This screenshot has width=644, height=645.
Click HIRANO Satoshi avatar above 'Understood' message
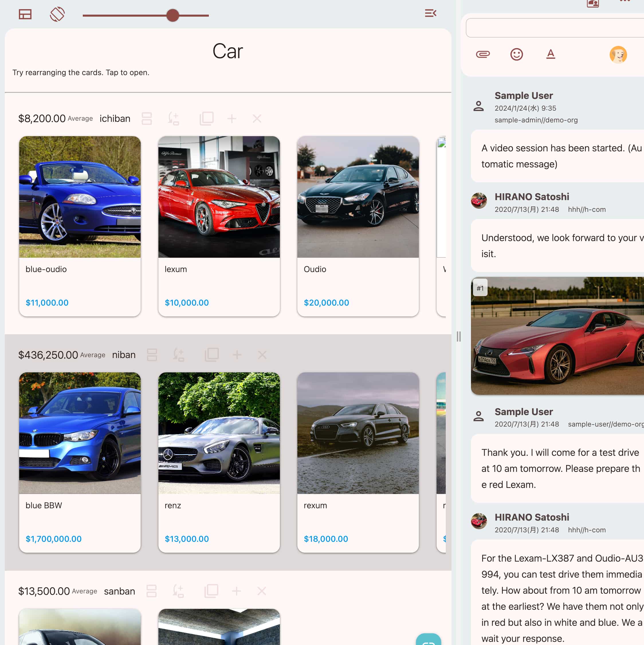click(x=478, y=201)
